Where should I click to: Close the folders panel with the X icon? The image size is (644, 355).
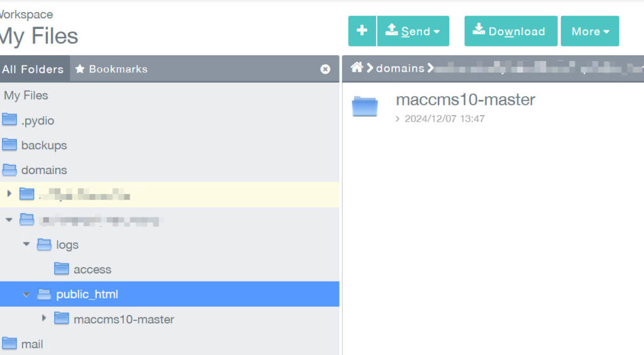(325, 69)
